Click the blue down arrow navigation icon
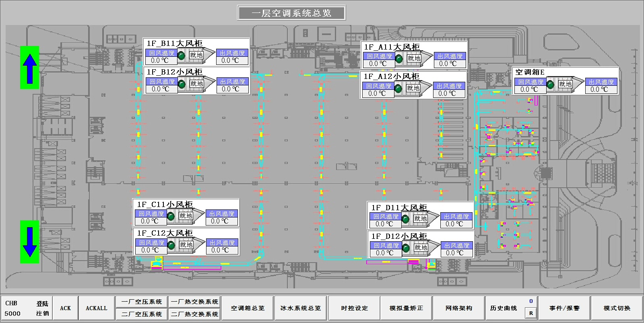 click(30, 242)
